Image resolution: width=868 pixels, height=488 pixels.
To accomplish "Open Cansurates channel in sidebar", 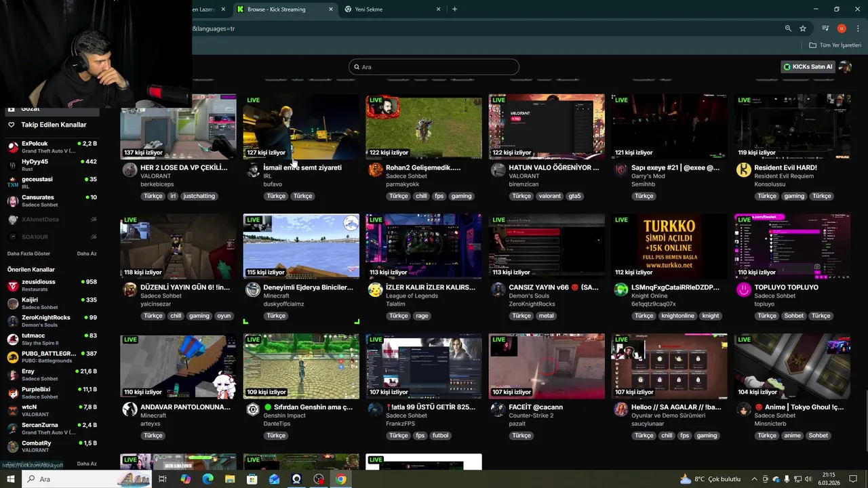I will click(52, 201).
